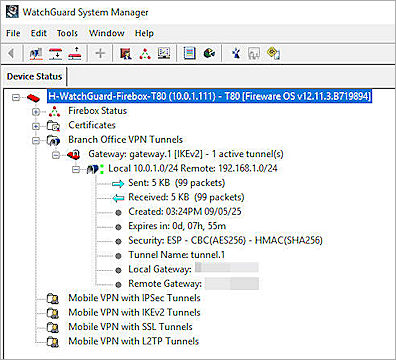Open the File menu

(13, 33)
